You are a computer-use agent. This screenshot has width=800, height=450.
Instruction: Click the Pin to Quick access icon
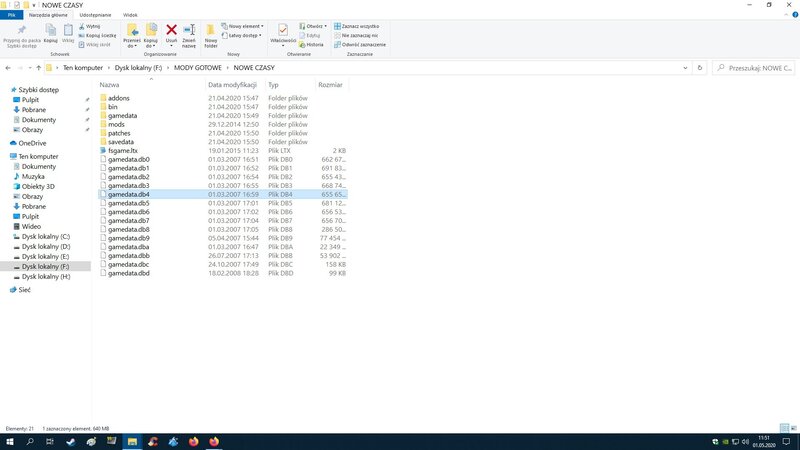tap(21, 31)
